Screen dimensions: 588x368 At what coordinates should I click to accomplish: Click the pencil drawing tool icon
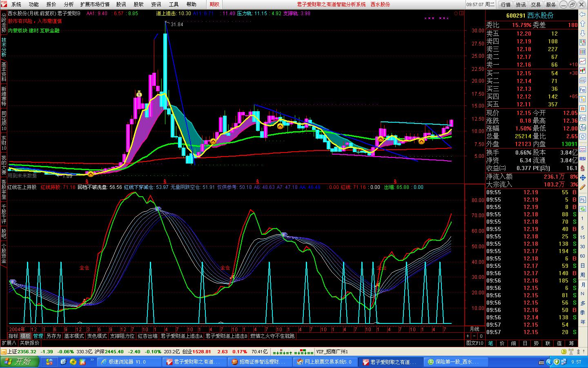coord(582,186)
